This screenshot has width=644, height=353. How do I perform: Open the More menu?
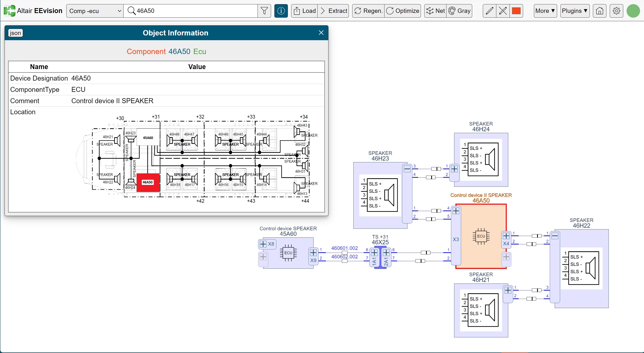click(545, 11)
